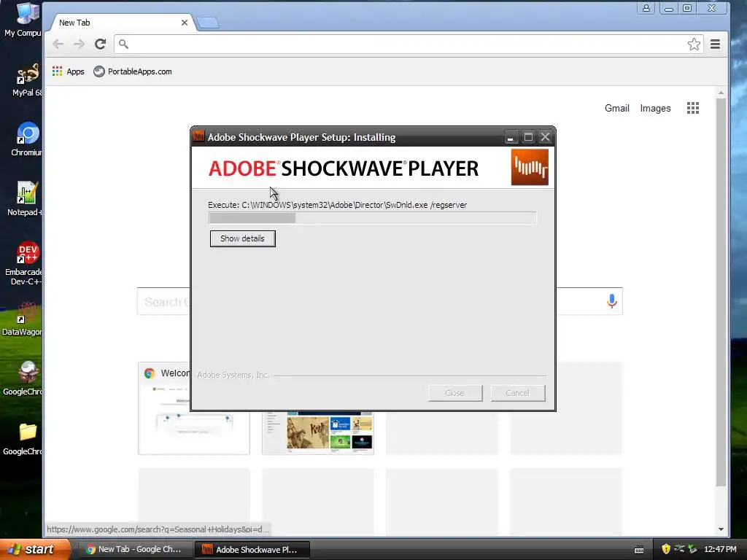Click the Execute SwDnld.exe status text

click(337, 205)
